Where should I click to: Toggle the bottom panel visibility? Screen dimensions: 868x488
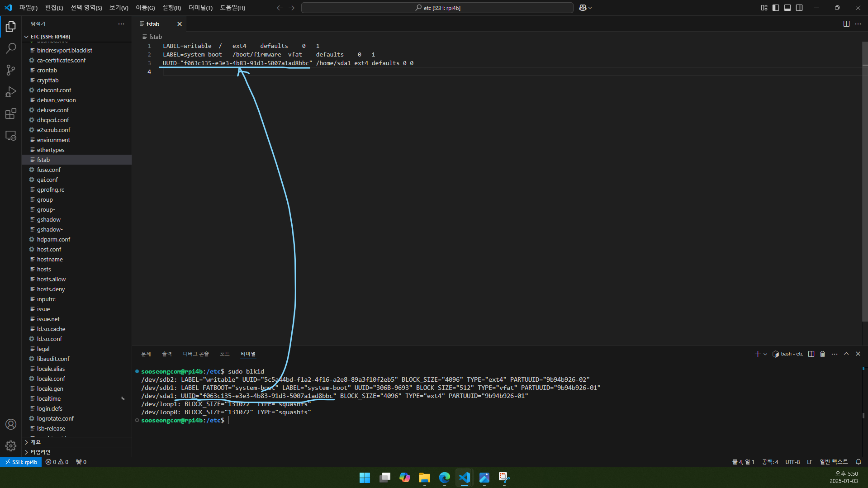click(787, 8)
